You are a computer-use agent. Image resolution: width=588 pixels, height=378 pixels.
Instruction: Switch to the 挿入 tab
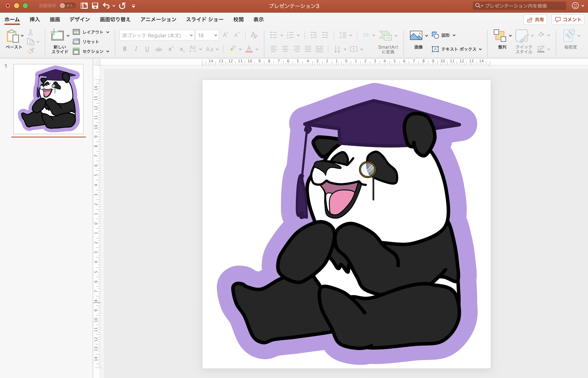pos(35,19)
